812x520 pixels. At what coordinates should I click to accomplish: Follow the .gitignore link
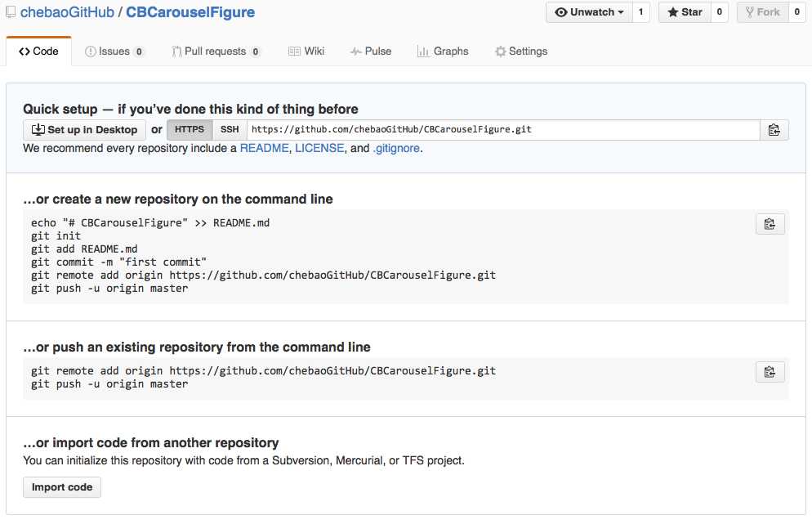point(396,148)
